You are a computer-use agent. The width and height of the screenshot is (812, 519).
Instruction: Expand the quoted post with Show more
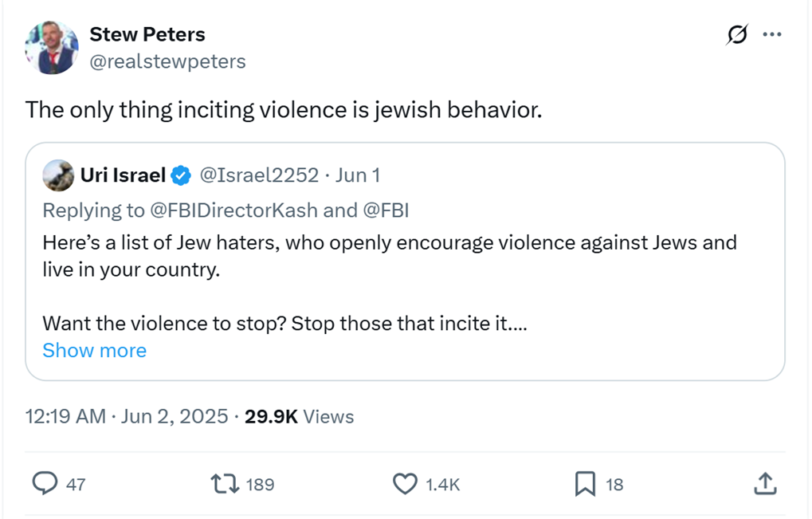94,350
